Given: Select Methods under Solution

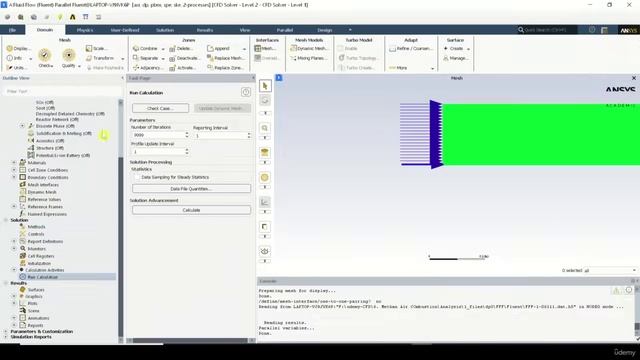Looking at the screenshot, I should pyautogui.click(x=36, y=227).
